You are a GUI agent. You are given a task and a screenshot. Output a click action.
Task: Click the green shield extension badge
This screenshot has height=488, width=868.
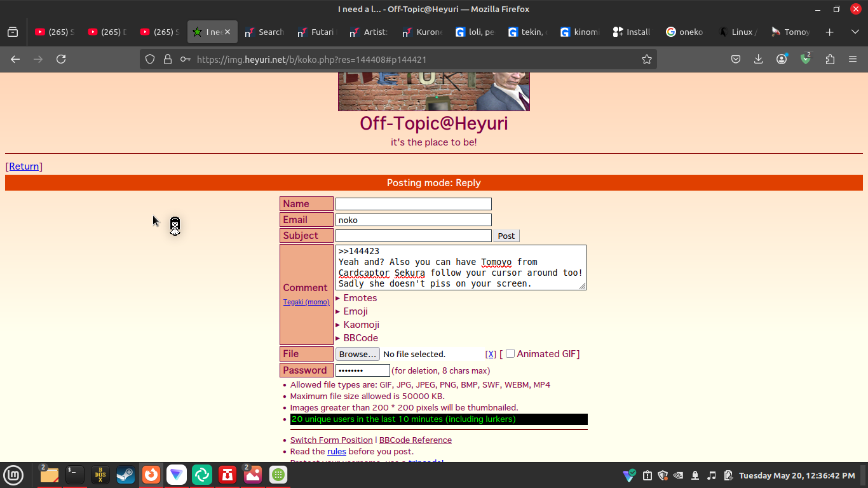[x=806, y=58]
